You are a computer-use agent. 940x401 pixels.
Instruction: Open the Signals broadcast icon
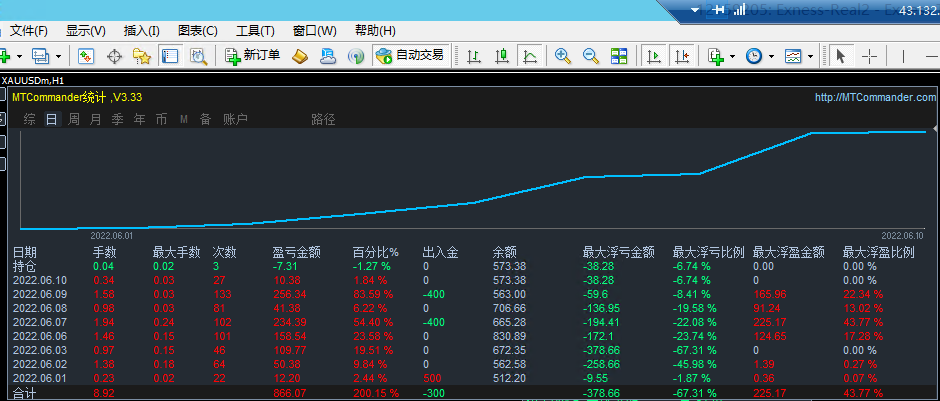coord(356,56)
